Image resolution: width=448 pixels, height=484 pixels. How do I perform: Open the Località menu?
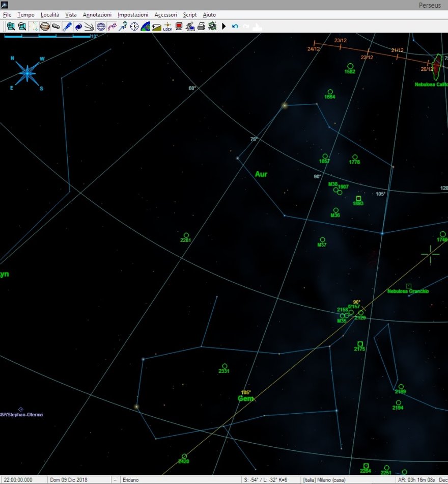click(x=50, y=15)
